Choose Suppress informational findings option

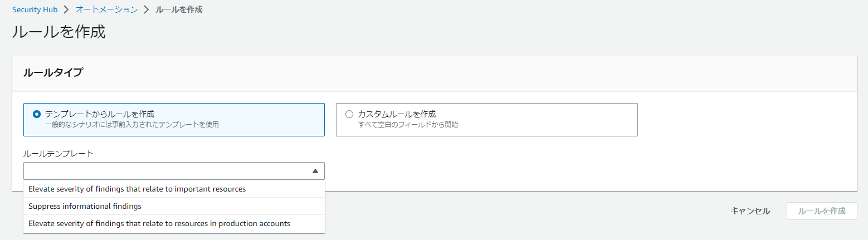85,206
